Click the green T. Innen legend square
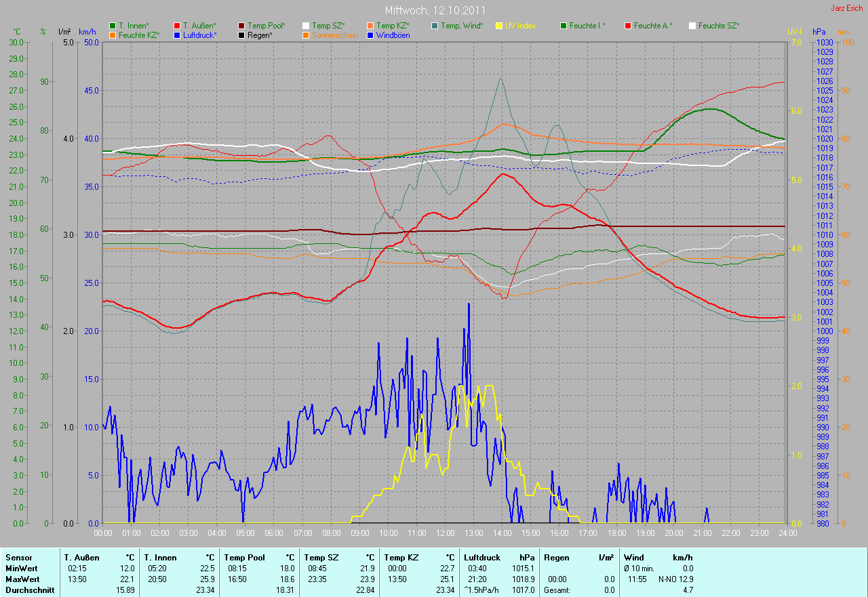 113,26
